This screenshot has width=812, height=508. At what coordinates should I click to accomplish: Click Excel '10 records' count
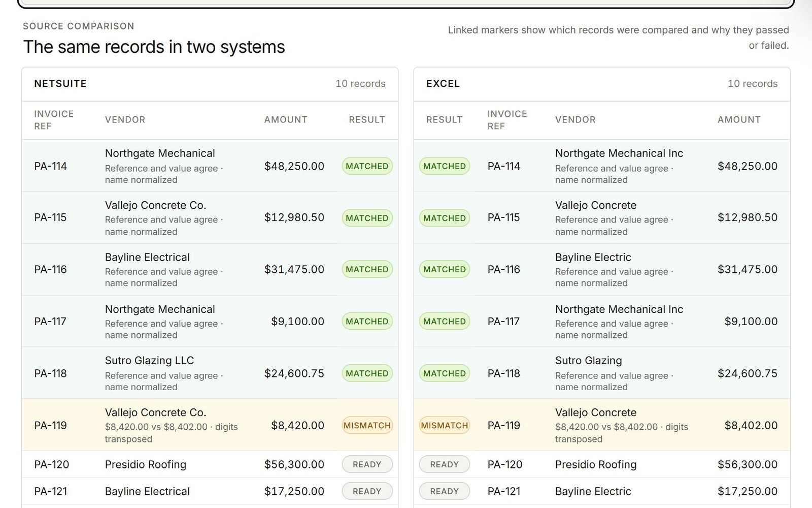(x=753, y=84)
